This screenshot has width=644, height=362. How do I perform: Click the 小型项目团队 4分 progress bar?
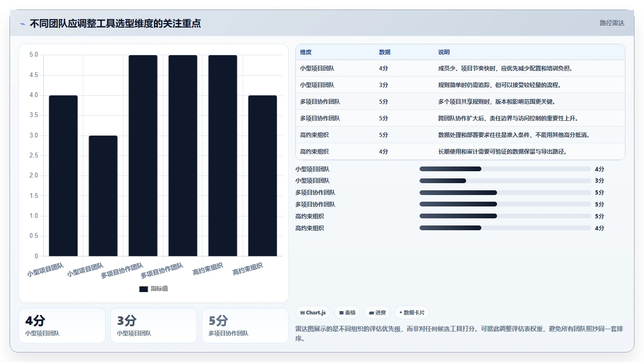point(505,169)
